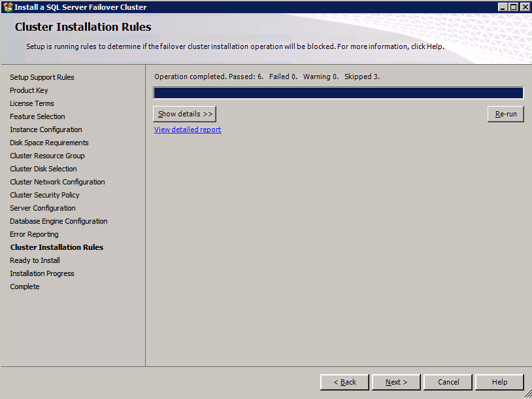Select Cluster Security Policy step
532x399 pixels.
(44, 195)
